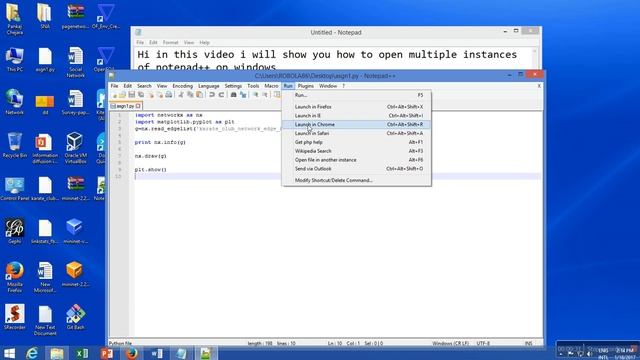Click the 'plt.show()' line in editor
Image resolution: width=640 pixels, height=360 pixels.
pyautogui.click(x=151, y=169)
